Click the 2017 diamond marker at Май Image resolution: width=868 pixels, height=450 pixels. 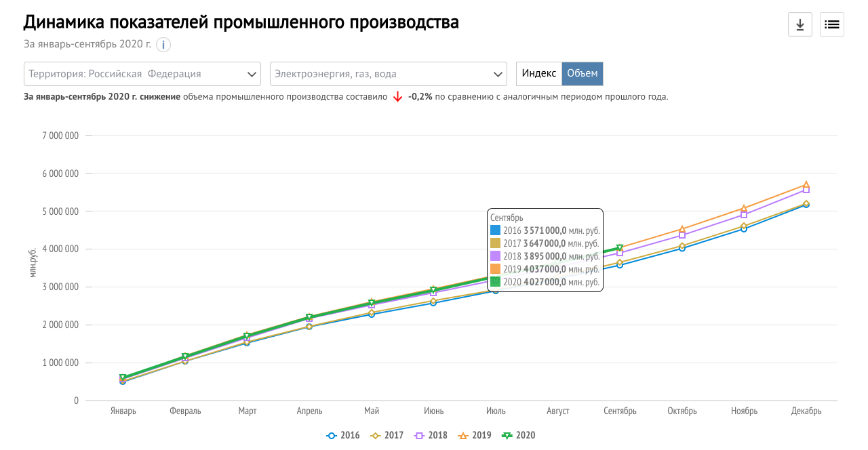372,312
